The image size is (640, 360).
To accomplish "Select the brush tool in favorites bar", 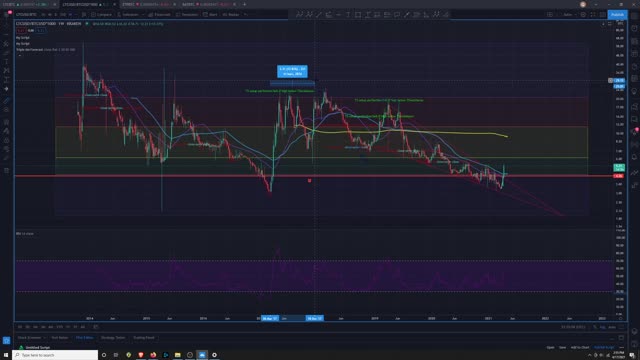I will pos(407,14).
